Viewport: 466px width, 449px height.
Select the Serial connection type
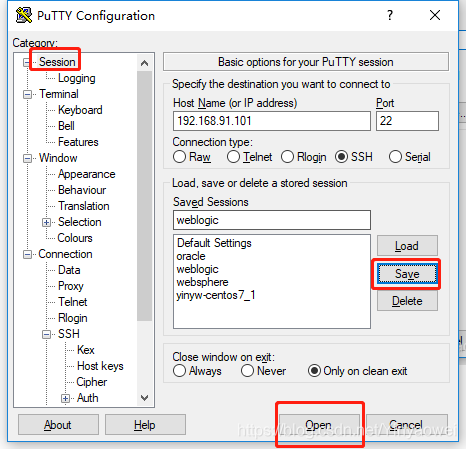(395, 157)
